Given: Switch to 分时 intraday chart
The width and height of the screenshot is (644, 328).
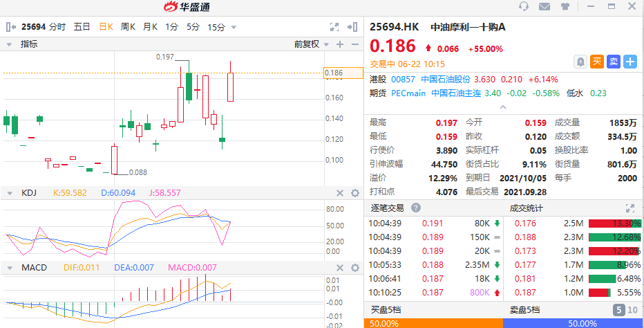Looking at the screenshot, I should point(57,27).
